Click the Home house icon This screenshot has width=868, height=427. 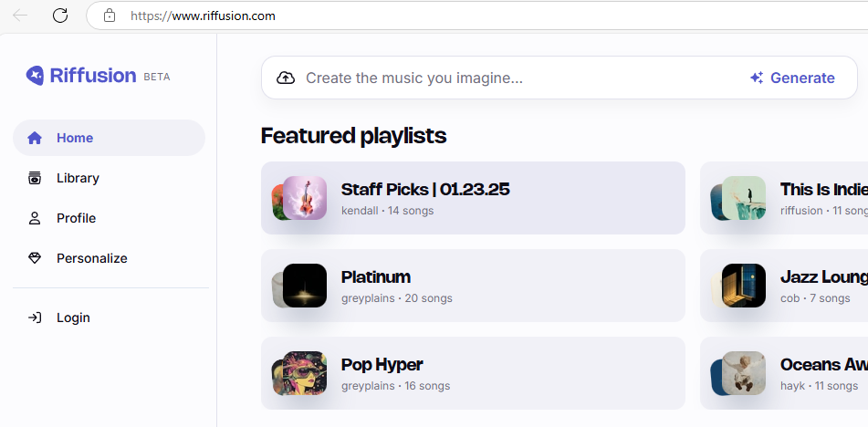[x=35, y=138]
